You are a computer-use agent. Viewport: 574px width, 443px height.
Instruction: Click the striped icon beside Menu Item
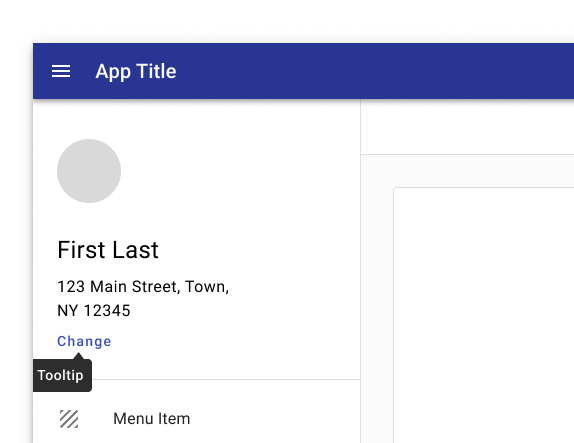(x=69, y=419)
